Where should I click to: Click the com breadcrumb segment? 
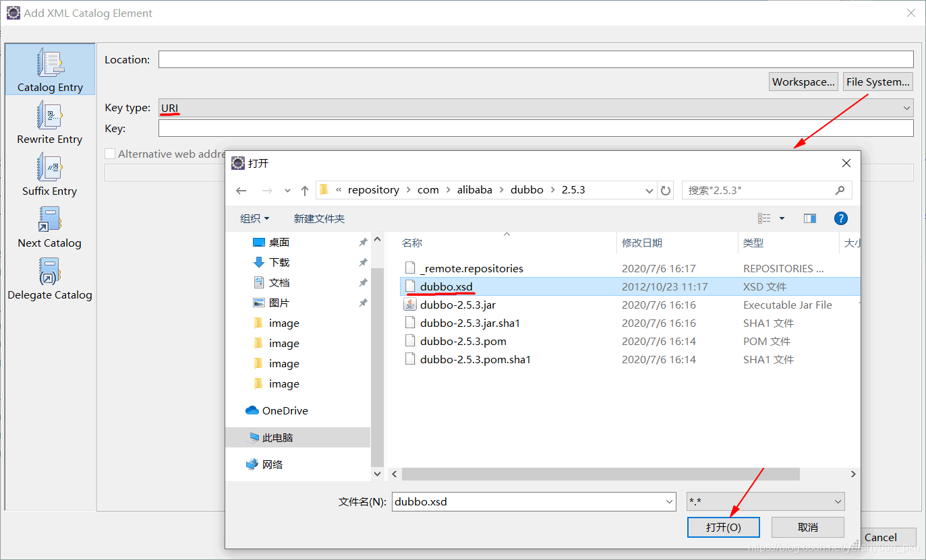(x=428, y=190)
